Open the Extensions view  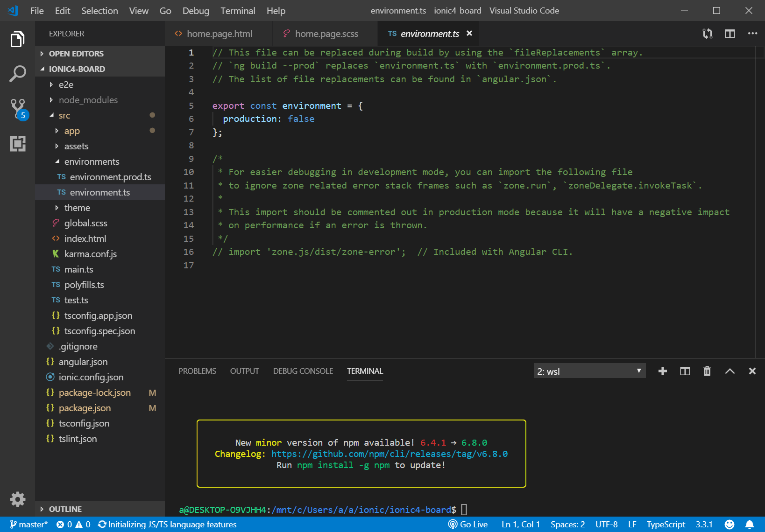pyautogui.click(x=17, y=144)
